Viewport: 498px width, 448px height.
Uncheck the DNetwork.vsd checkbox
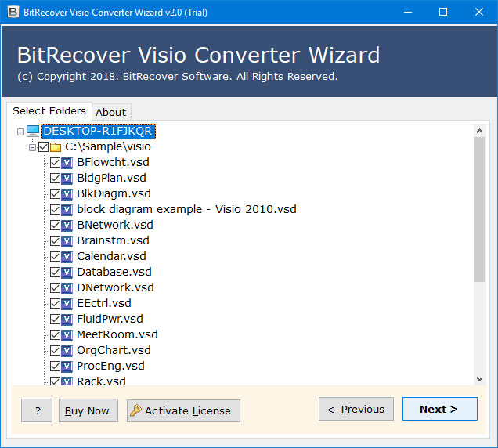(x=56, y=288)
